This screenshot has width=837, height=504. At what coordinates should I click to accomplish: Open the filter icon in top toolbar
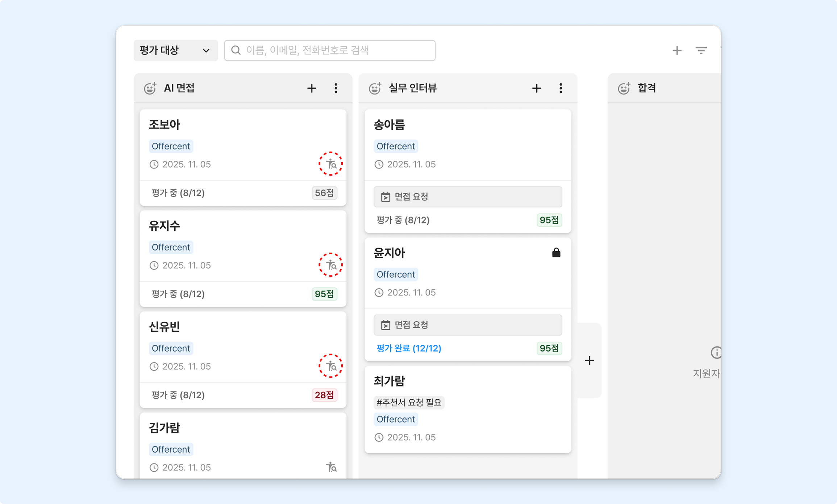pos(701,50)
